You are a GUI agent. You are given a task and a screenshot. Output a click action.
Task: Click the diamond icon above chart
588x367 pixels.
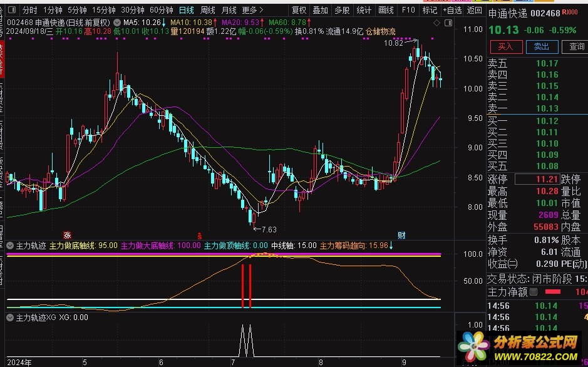(x=436, y=23)
